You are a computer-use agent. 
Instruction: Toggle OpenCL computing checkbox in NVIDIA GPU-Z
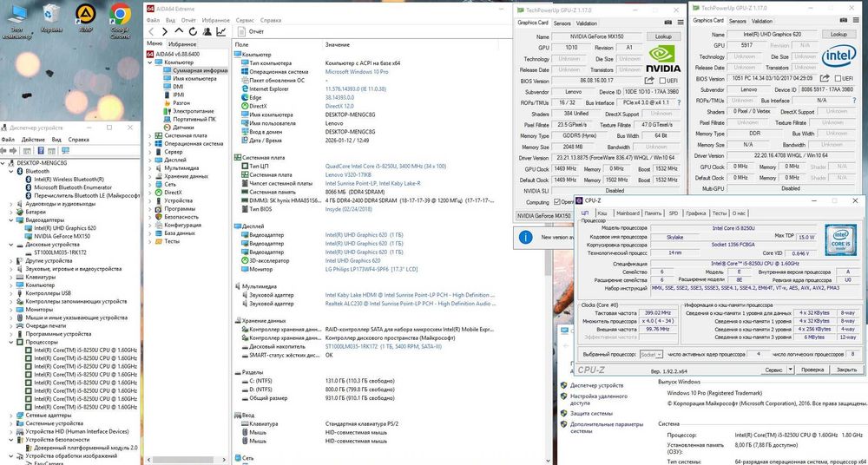[557, 202]
